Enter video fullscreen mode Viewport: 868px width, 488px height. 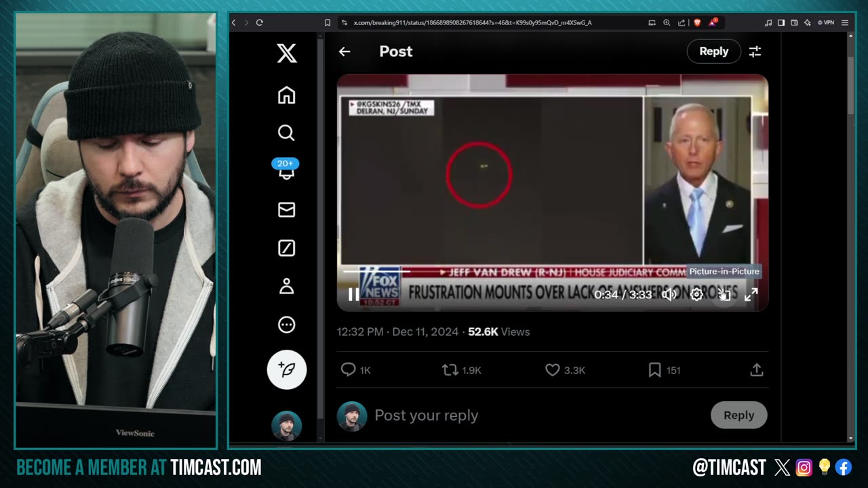pyautogui.click(x=751, y=294)
